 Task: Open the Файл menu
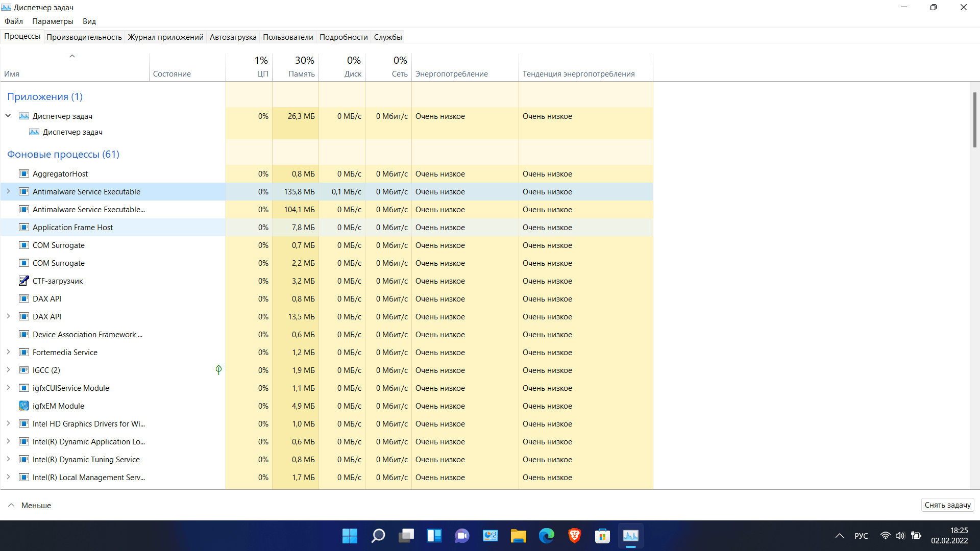pos(14,21)
